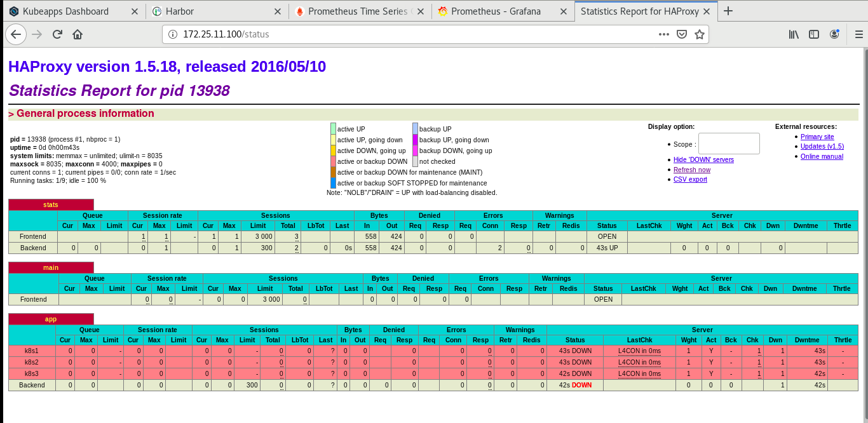Show site information icon in address bar
868x423 pixels.
173,34
